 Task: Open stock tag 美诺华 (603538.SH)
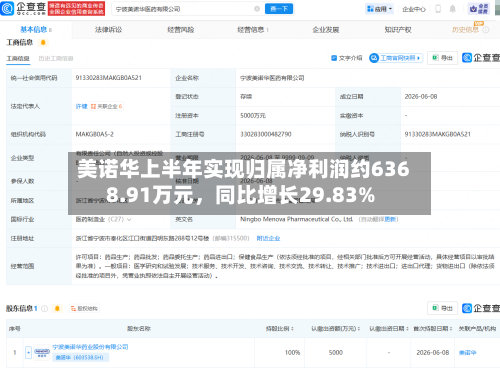coord(81,357)
